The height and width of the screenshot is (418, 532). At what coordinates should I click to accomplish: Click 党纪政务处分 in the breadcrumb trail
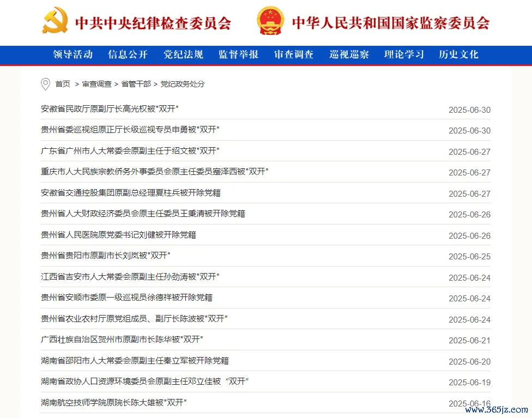[x=183, y=84]
